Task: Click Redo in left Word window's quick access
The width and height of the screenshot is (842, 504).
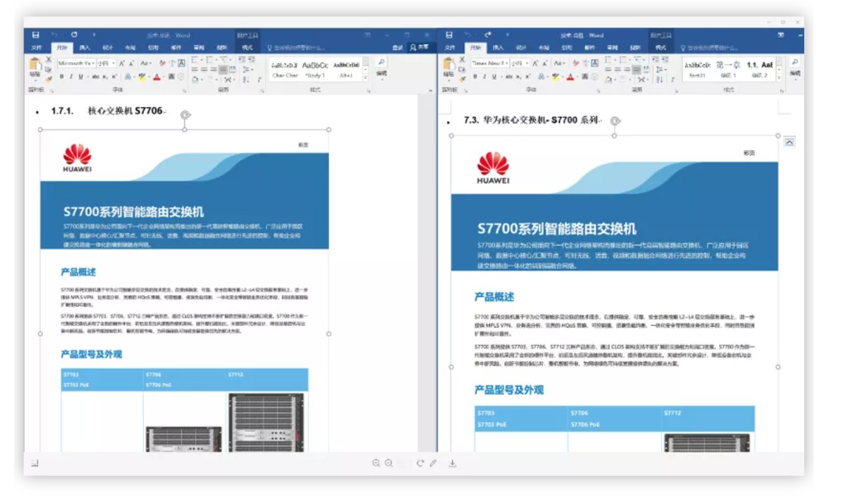Action: (74, 35)
